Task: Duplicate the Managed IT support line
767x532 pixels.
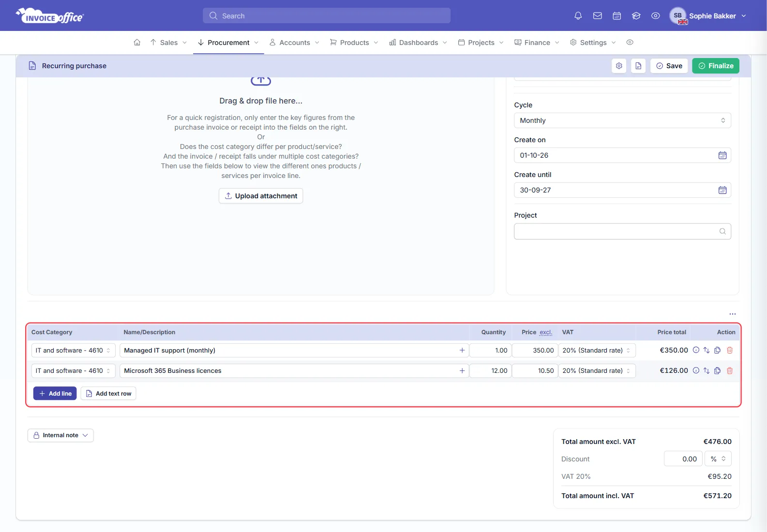Action: pos(718,350)
